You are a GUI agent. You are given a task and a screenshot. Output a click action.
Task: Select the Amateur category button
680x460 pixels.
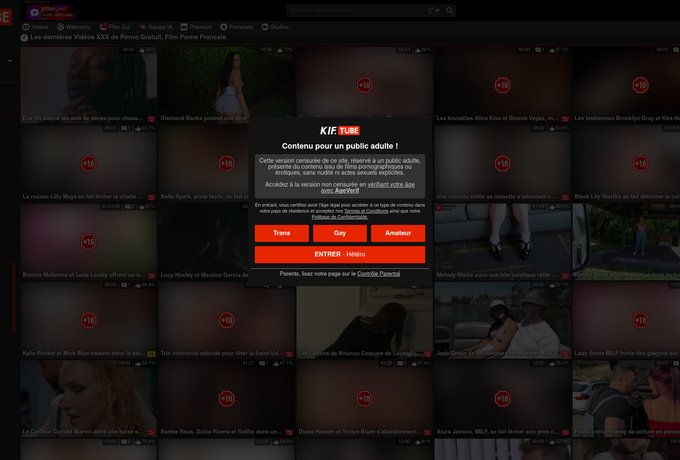(398, 233)
